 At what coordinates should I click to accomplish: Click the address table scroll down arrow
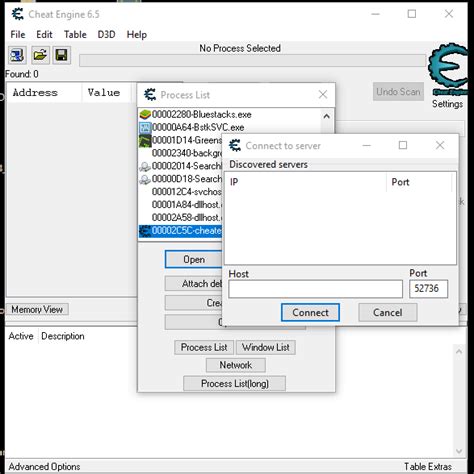459,451
